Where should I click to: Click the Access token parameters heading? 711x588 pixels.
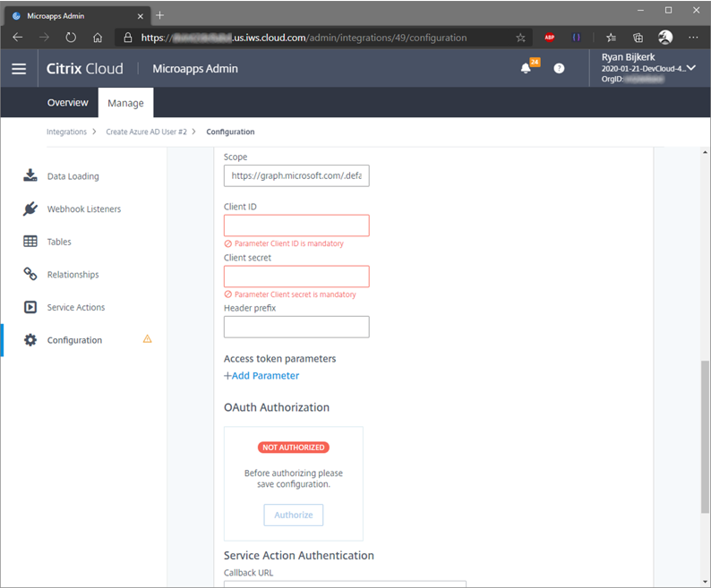coord(279,359)
